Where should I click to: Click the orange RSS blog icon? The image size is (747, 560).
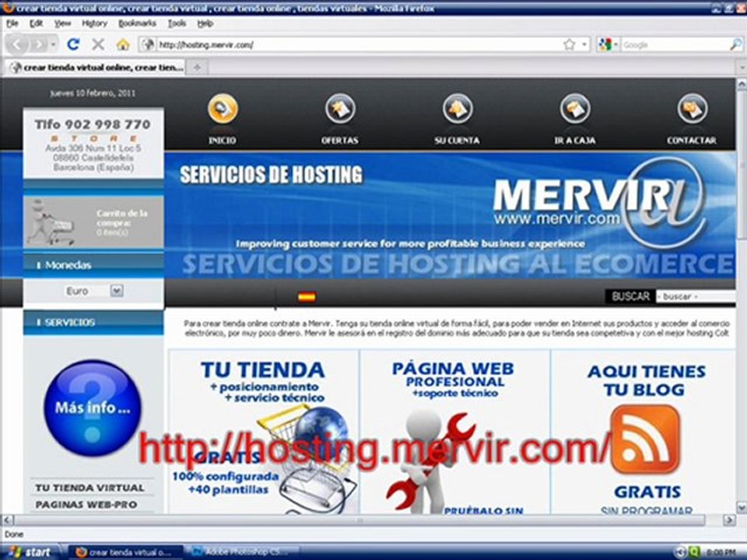tap(645, 439)
